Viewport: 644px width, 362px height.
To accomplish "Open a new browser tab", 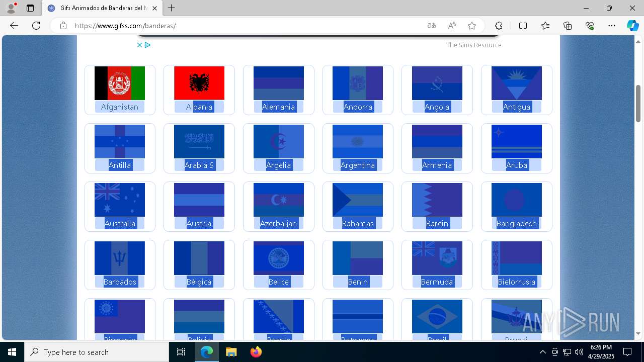I will (x=172, y=8).
